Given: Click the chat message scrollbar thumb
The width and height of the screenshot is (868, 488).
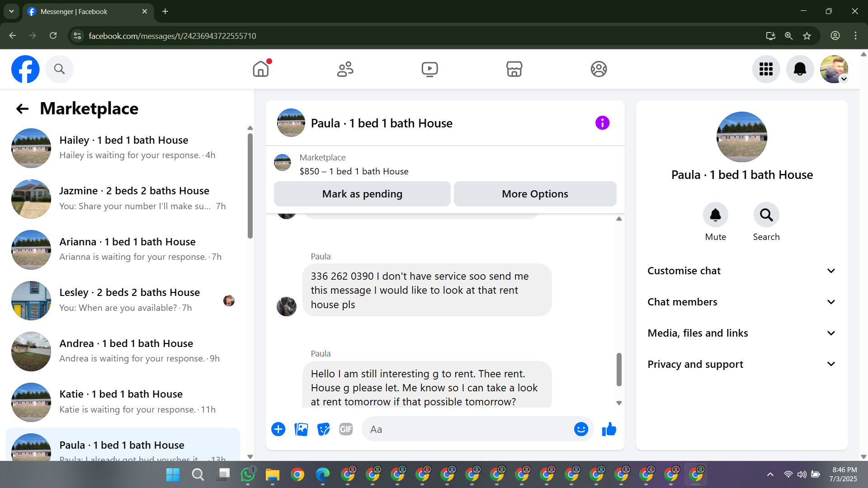Looking at the screenshot, I should pos(619,370).
